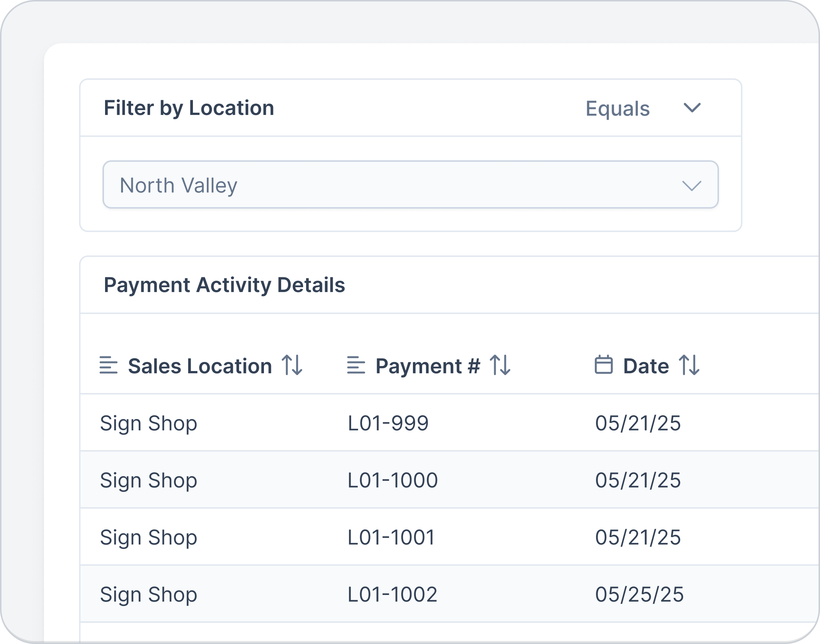Select payment row L01-999

click(x=450, y=423)
